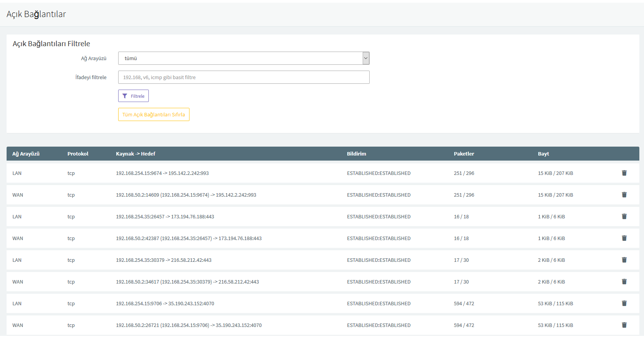Remove the WAN connection from 192.168.50.2:42387
Image resolution: width=644 pixels, height=339 pixels.
[624, 238]
